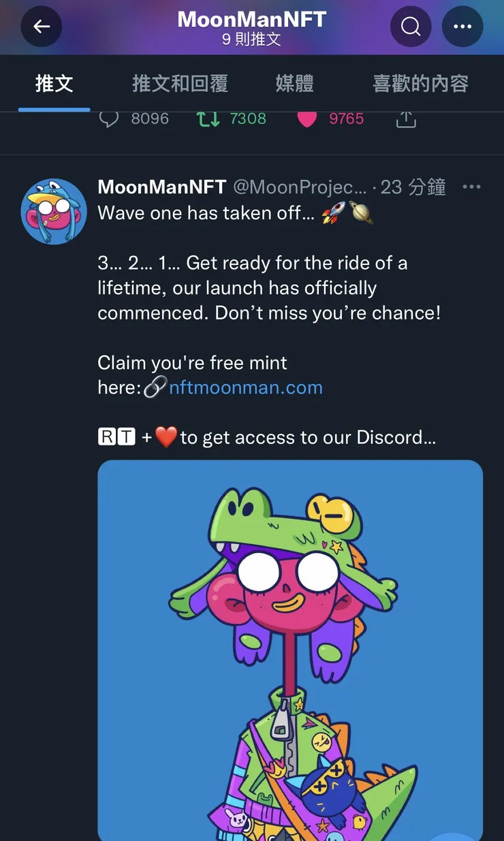This screenshot has height=841, width=504.
Task: Open the 喜歡的內容 tab
Action: [x=420, y=84]
